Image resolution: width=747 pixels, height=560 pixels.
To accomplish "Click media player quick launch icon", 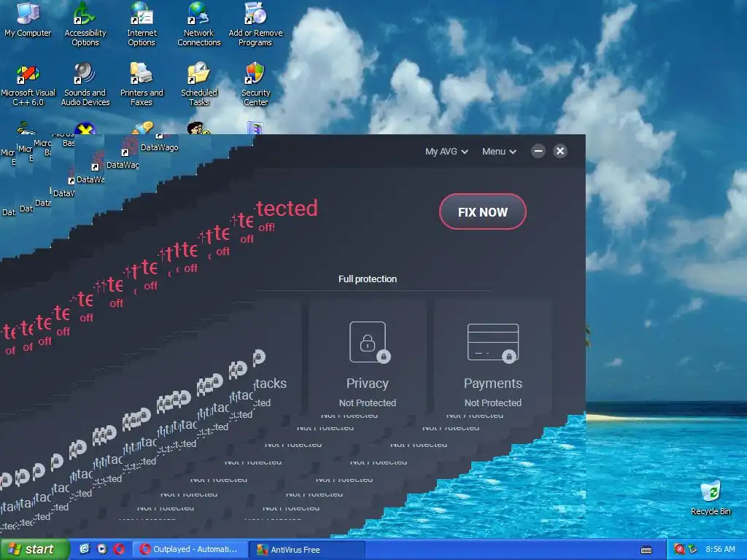I will coord(102,549).
